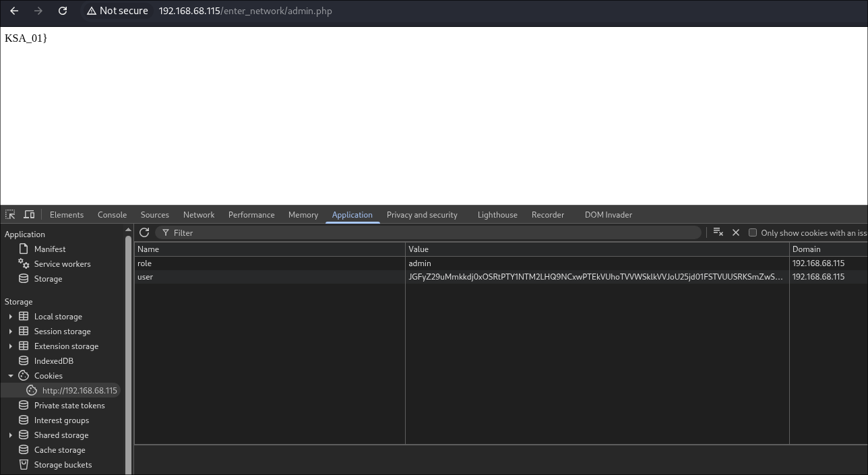Select the http://192.168.68.115 cookie origin
868x475 pixels.
(79, 391)
